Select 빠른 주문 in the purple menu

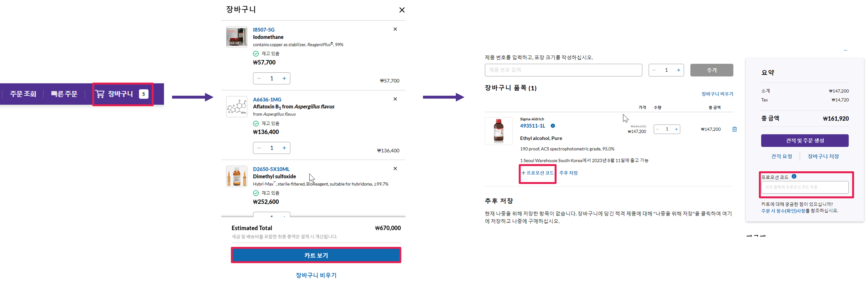pos(64,94)
